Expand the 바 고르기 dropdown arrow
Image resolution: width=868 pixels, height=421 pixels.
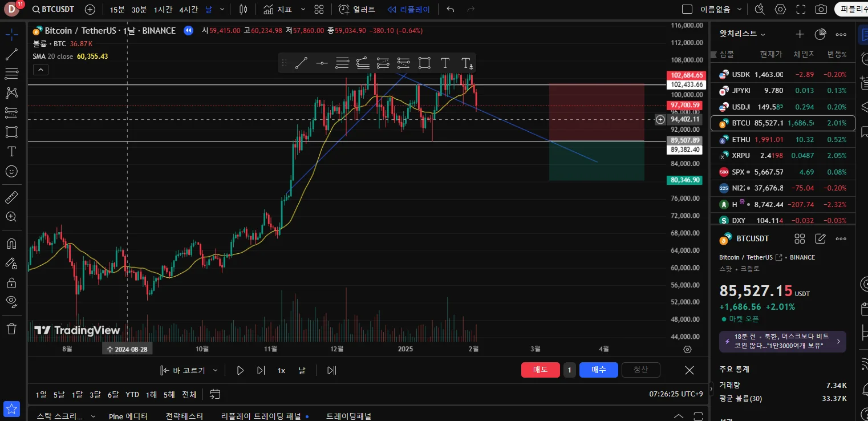pos(215,370)
